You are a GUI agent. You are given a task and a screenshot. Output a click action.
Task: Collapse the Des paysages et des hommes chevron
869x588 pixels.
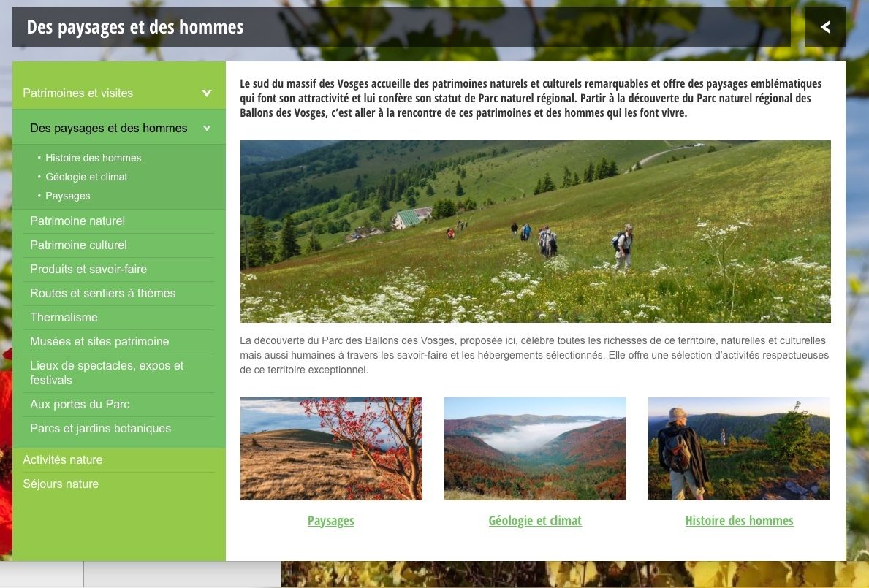pos(207,129)
